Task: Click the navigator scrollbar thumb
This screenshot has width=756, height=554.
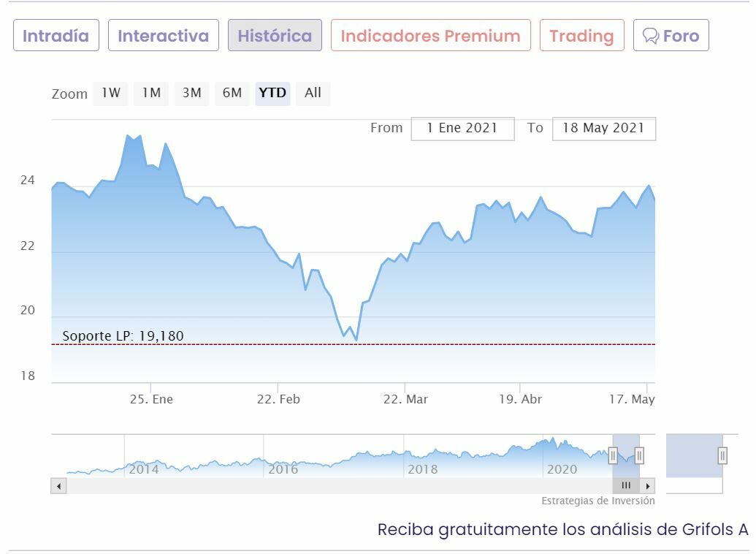Action: pyautogui.click(x=626, y=486)
